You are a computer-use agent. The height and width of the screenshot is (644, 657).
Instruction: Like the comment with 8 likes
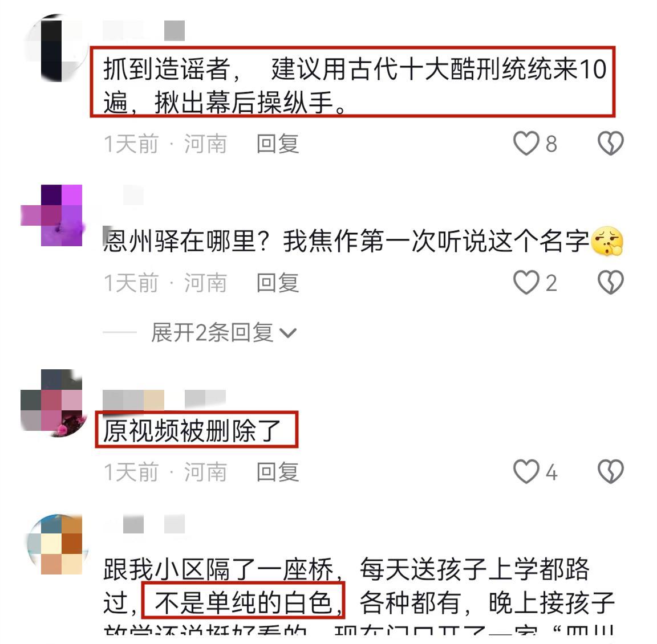click(526, 143)
